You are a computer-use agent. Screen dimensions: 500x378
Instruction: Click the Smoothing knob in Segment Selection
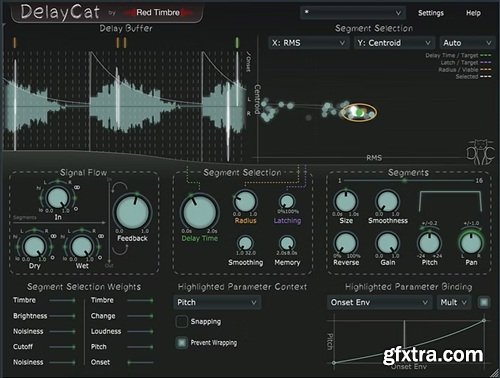click(x=245, y=243)
